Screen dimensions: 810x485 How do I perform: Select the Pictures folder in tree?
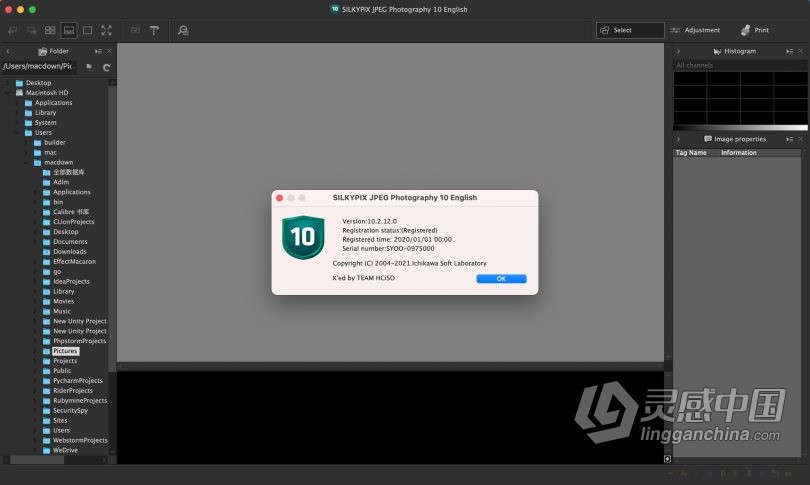[66, 351]
